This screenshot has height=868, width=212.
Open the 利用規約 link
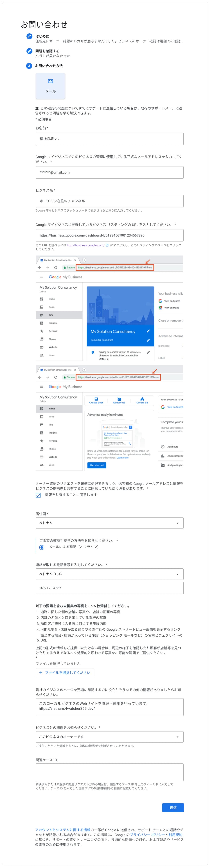tap(175, 835)
